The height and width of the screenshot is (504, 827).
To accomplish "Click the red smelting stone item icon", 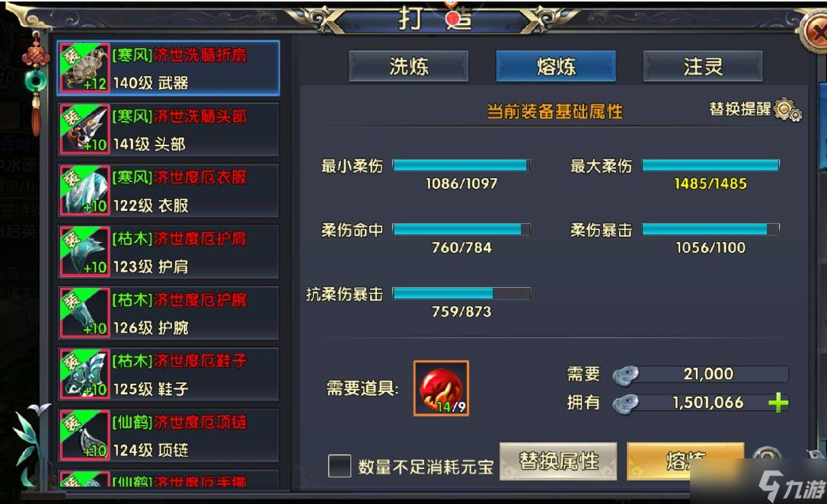I will [441, 388].
